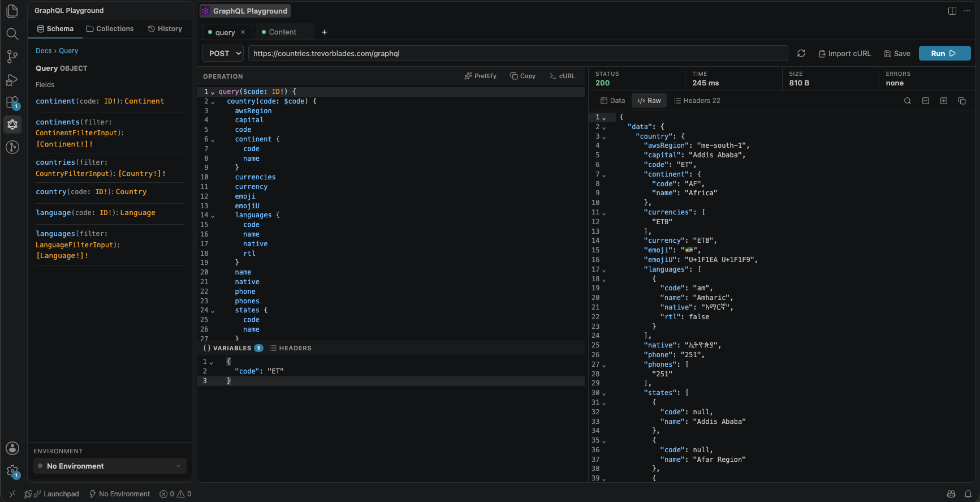The width and height of the screenshot is (980, 502).
Task: Open the Source Control icon
Action: click(x=12, y=56)
